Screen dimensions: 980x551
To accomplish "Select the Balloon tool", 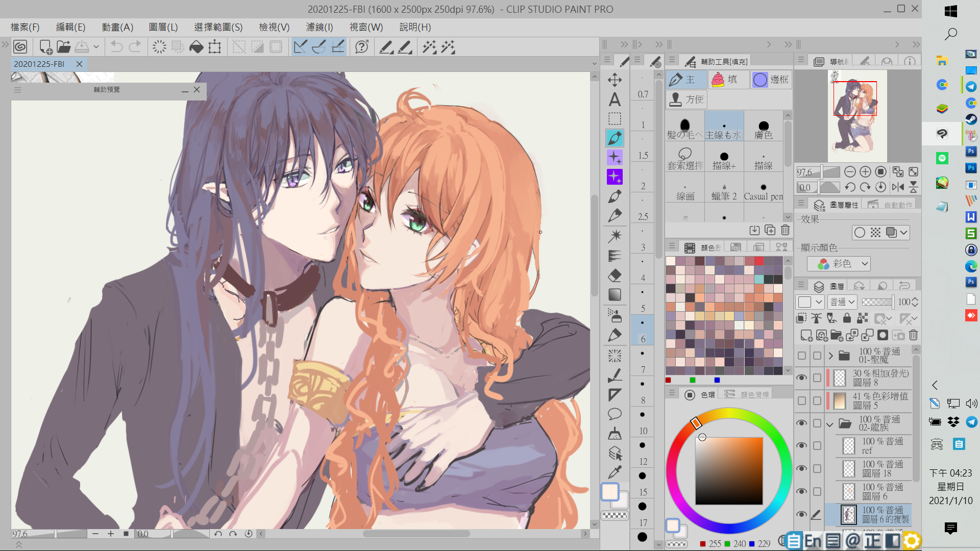I will click(x=615, y=414).
